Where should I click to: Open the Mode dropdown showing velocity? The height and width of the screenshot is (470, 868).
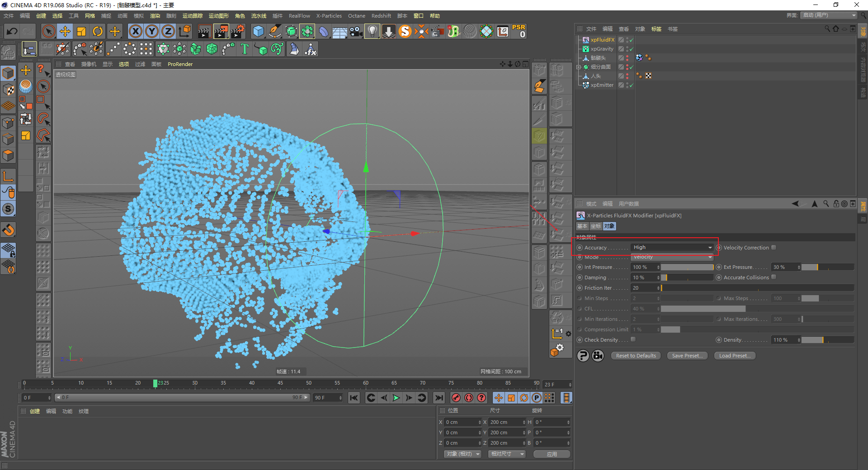[x=672, y=257]
